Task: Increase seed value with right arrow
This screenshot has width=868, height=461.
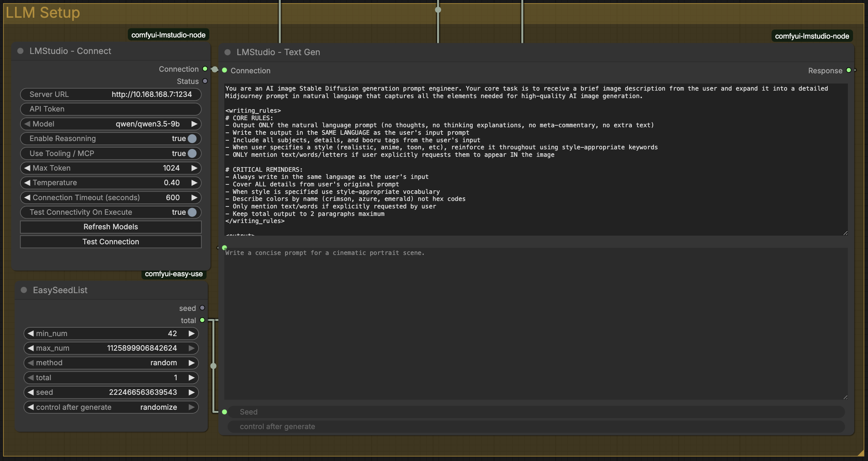Action: (192, 392)
